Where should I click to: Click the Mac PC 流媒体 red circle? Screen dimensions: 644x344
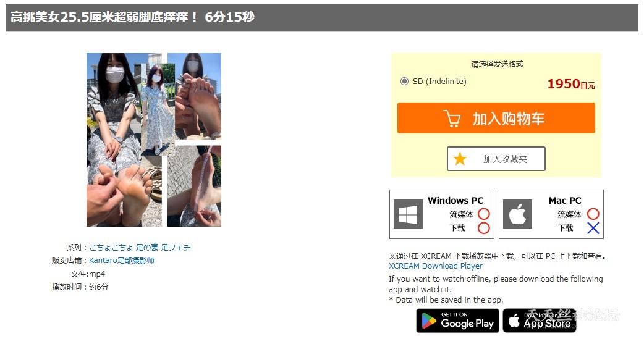pos(593,214)
